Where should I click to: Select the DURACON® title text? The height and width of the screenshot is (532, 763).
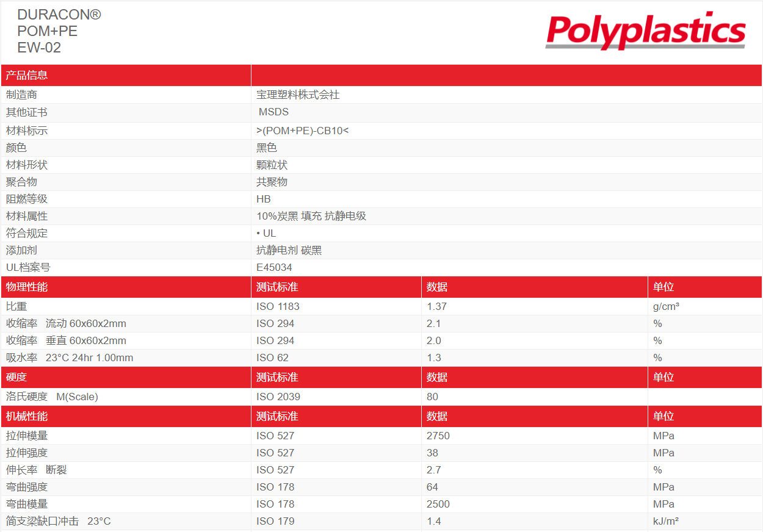[x=59, y=15]
